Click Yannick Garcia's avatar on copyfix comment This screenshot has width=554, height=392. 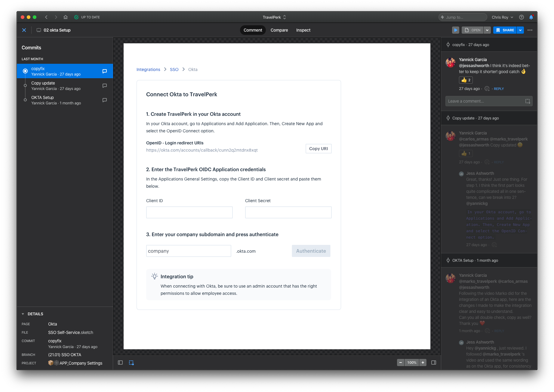coord(451,63)
